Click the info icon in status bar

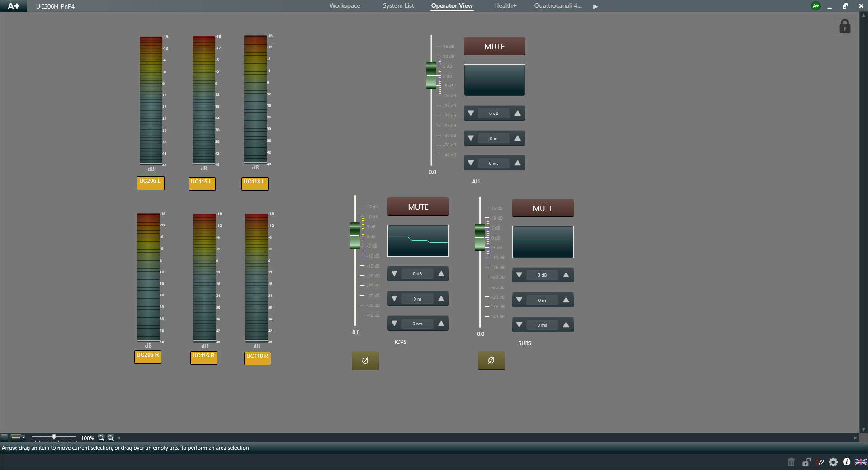847,462
